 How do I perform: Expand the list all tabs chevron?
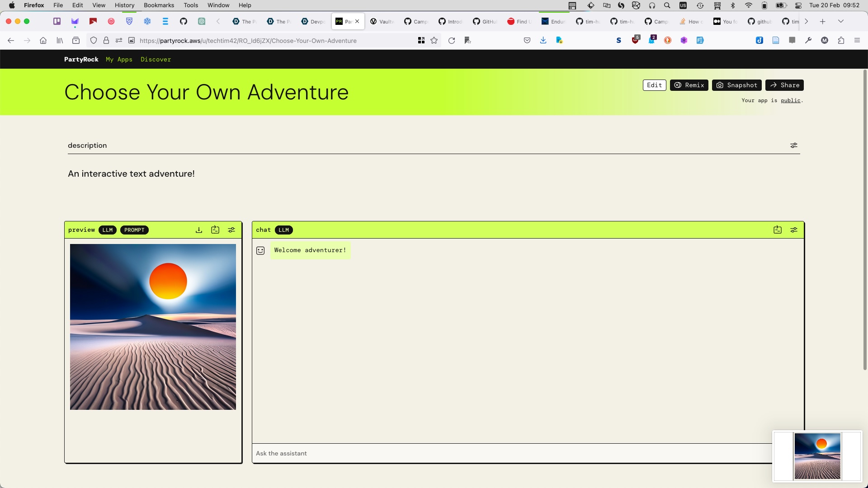[841, 21]
